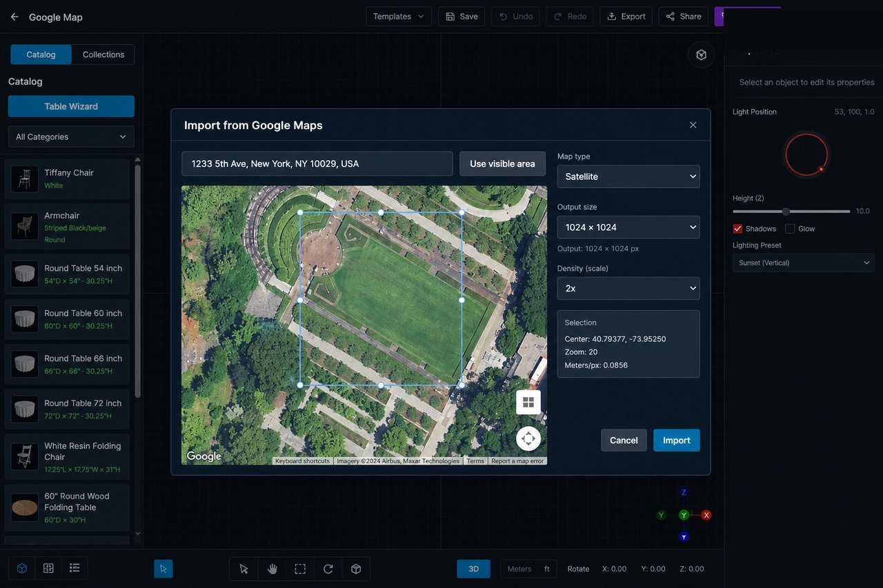The width and height of the screenshot is (883, 588).
Task: Switch to the Catalog tab
Action: point(41,54)
